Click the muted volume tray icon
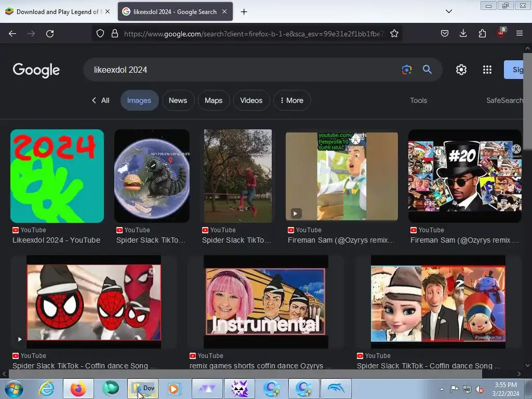 point(480,389)
